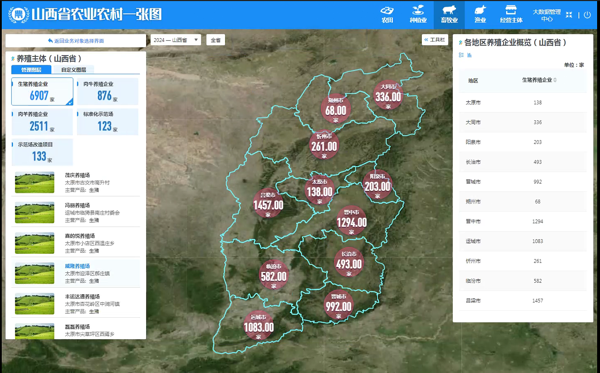The image size is (600, 373).
Task: Toggle the 肉牛养殖企业 876 layer card
Action: pyautogui.click(x=108, y=91)
